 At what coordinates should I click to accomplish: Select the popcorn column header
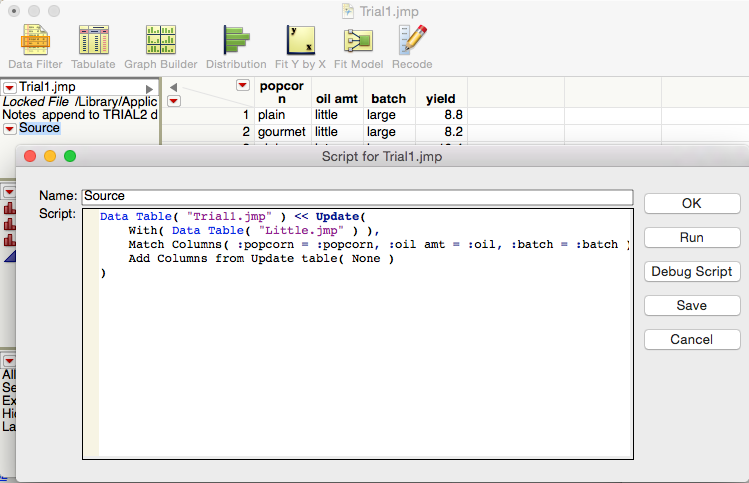tap(282, 92)
